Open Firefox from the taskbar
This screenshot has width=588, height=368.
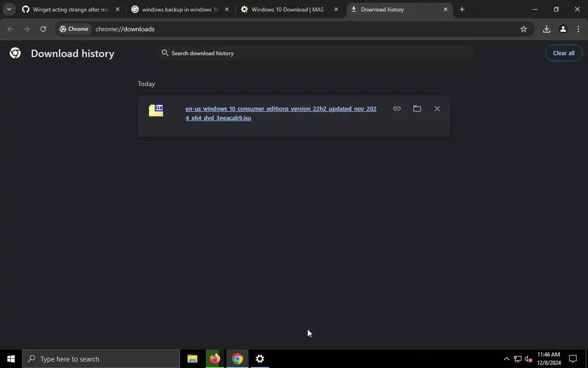tap(215, 359)
